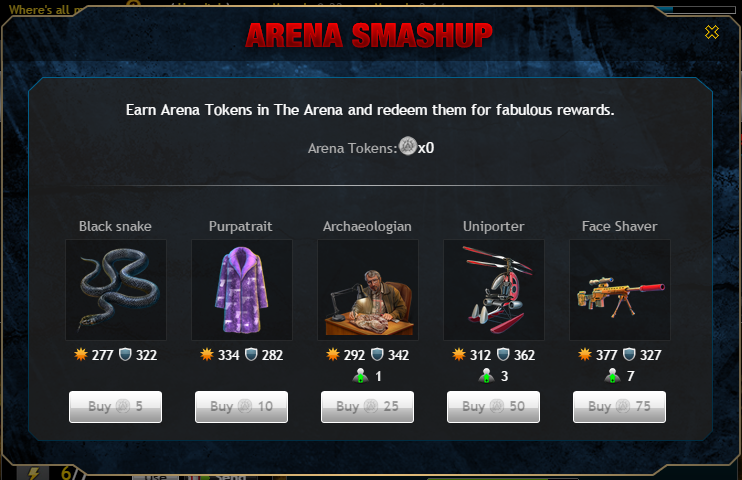
Task: Click the Face Shaver attack stat icon
Action: [585, 354]
